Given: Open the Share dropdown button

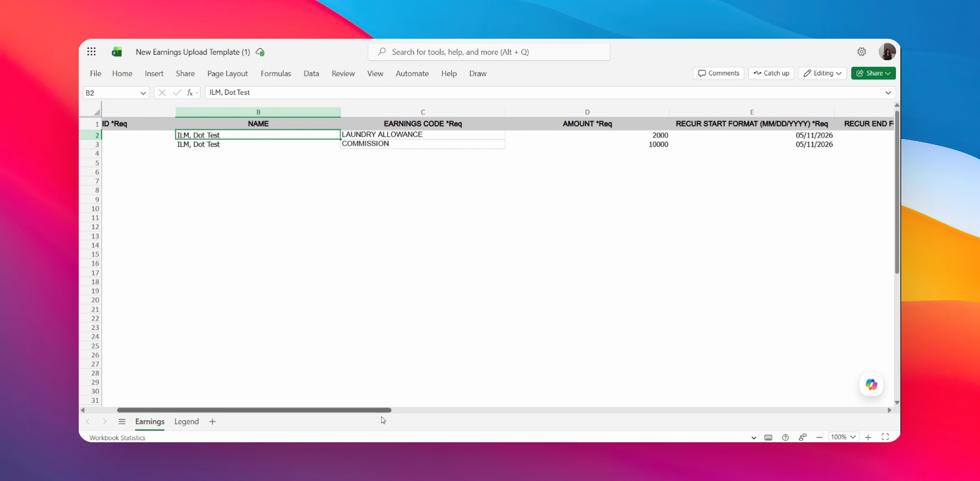Looking at the screenshot, I should [873, 73].
